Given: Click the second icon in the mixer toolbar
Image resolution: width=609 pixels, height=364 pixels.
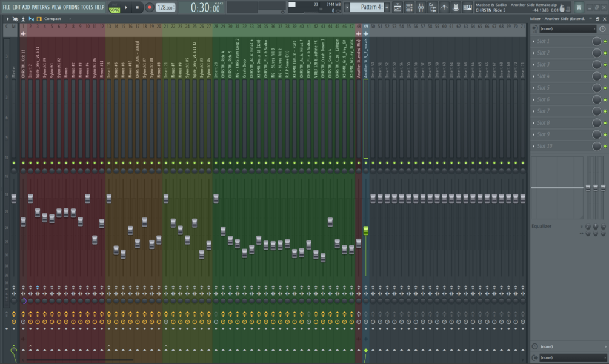Looking at the screenshot, I should coord(15,19).
